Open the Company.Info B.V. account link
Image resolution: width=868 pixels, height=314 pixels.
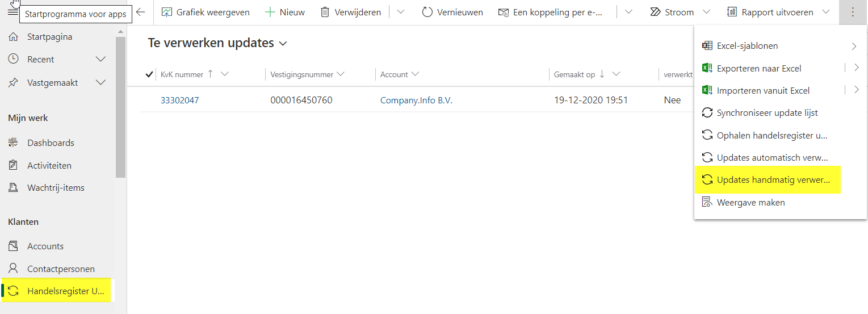pos(416,101)
